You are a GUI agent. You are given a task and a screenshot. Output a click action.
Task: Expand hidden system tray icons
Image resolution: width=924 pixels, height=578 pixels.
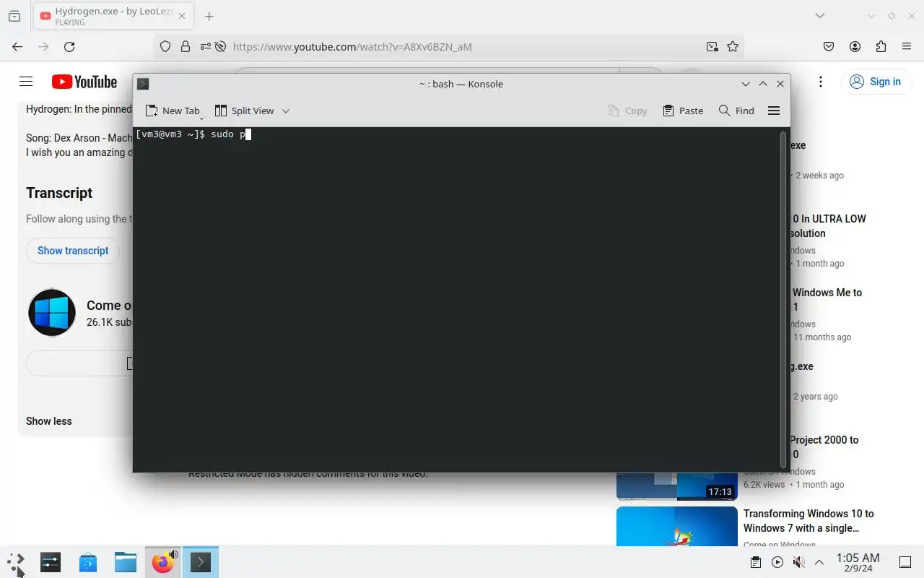[819, 562]
